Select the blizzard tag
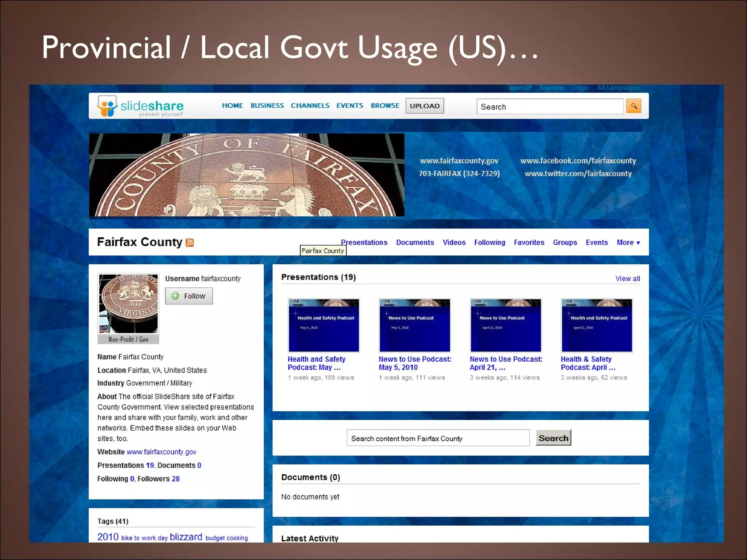This screenshot has height=560, width=747. (x=186, y=537)
